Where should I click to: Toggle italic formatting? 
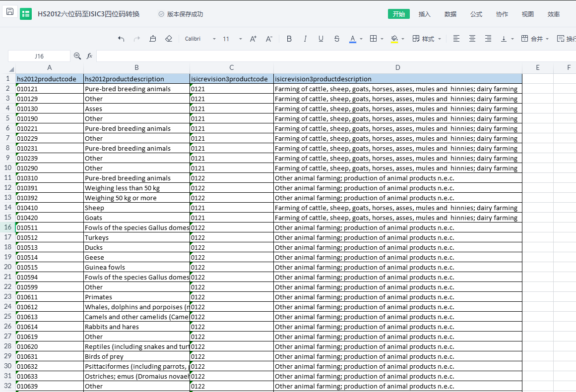pos(305,39)
